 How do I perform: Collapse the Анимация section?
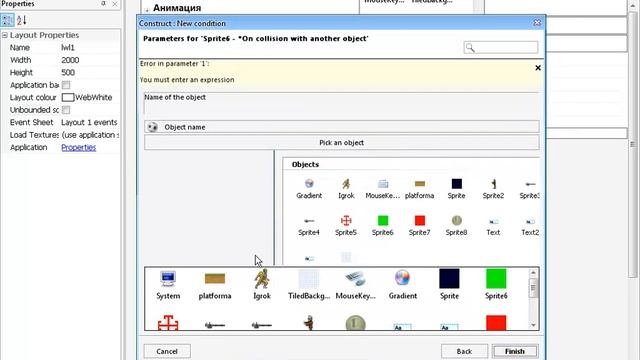[x=147, y=9]
